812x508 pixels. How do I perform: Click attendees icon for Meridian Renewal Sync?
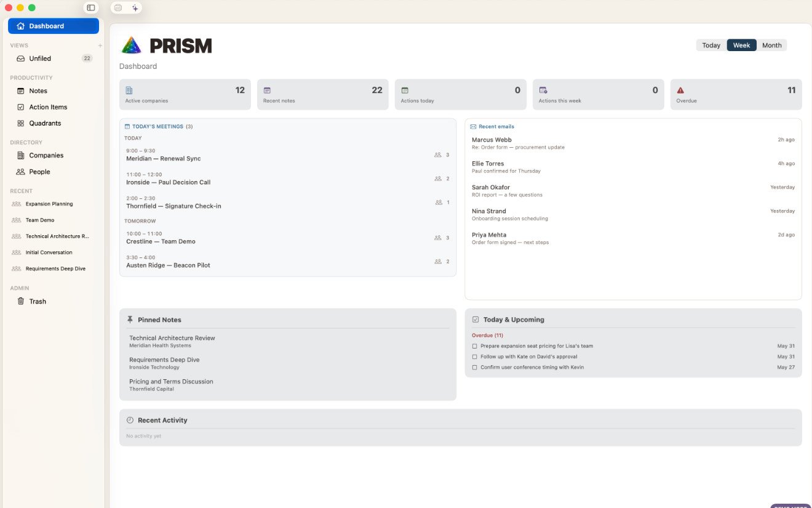[x=438, y=155]
